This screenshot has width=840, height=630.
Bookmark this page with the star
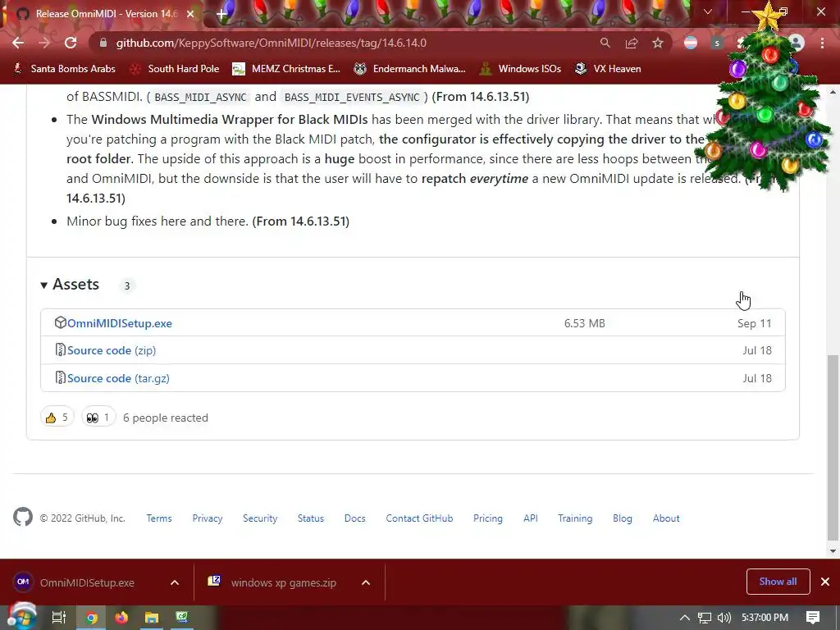click(x=658, y=43)
